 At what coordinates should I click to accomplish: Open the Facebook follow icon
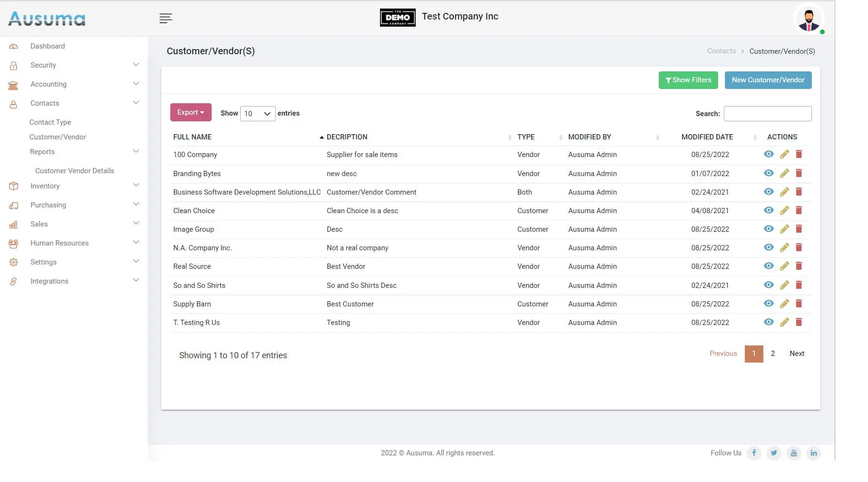tap(754, 453)
